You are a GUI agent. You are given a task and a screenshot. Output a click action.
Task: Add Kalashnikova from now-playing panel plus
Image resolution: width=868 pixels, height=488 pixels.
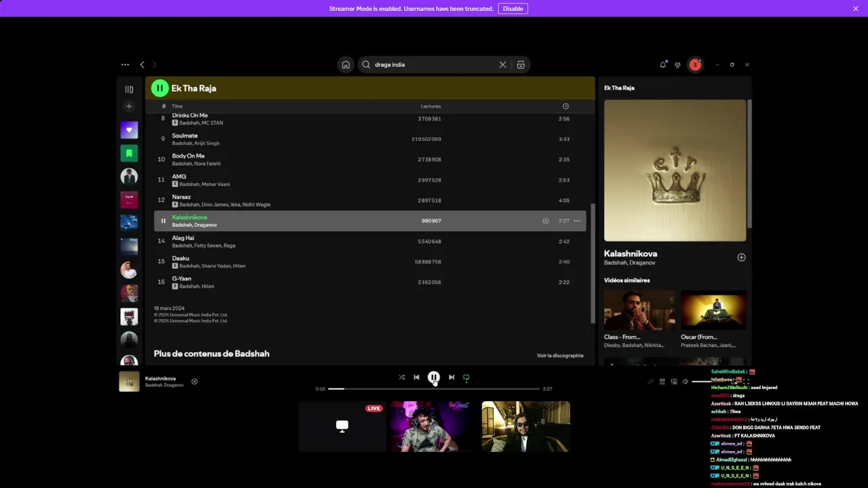click(741, 258)
